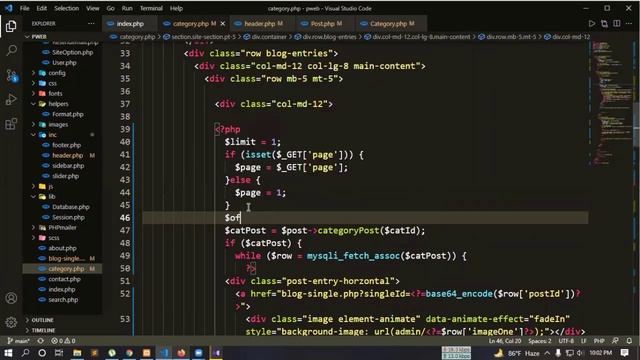Open Explorer panel more actions ellipsis
Screen dimensions: 640x360
(x=91, y=24)
